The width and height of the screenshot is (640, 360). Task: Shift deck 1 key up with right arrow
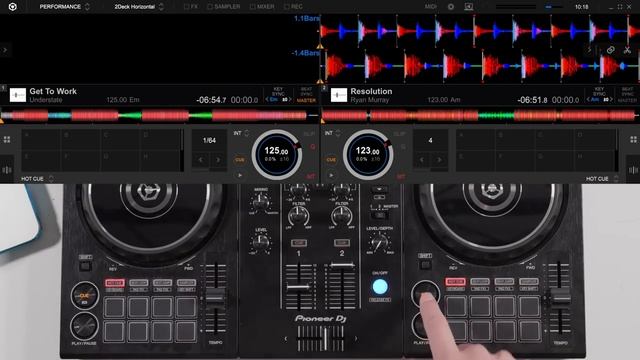[290, 100]
